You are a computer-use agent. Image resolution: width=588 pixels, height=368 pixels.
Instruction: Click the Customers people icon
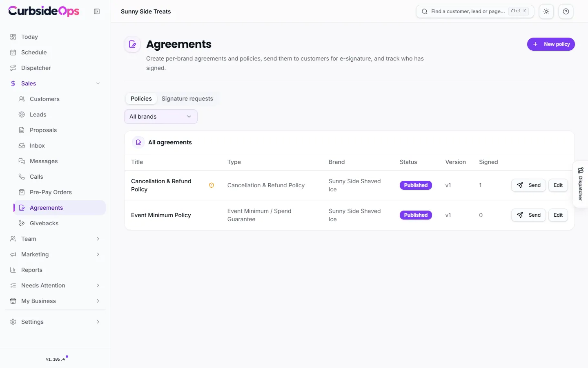click(x=22, y=99)
